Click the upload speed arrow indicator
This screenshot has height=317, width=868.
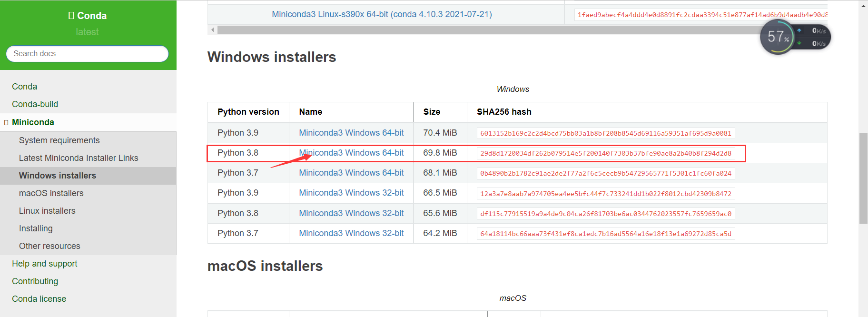799,30
